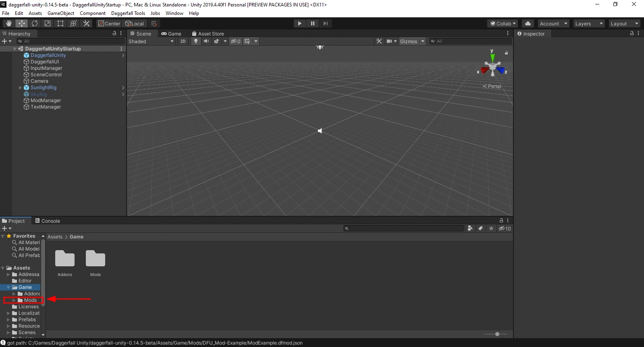The width and height of the screenshot is (644, 347).
Task: Navigate to Assets in breadcrumb
Action: (x=55, y=237)
